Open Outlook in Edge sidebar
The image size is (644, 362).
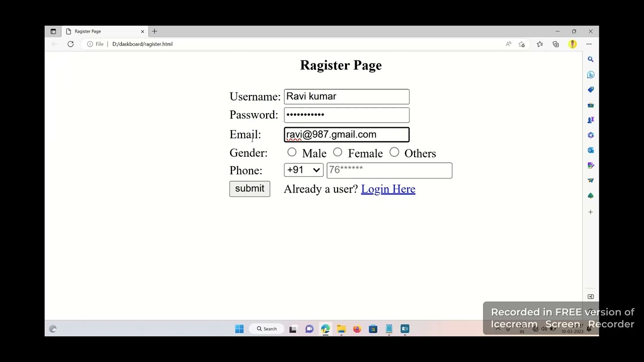(591, 150)
